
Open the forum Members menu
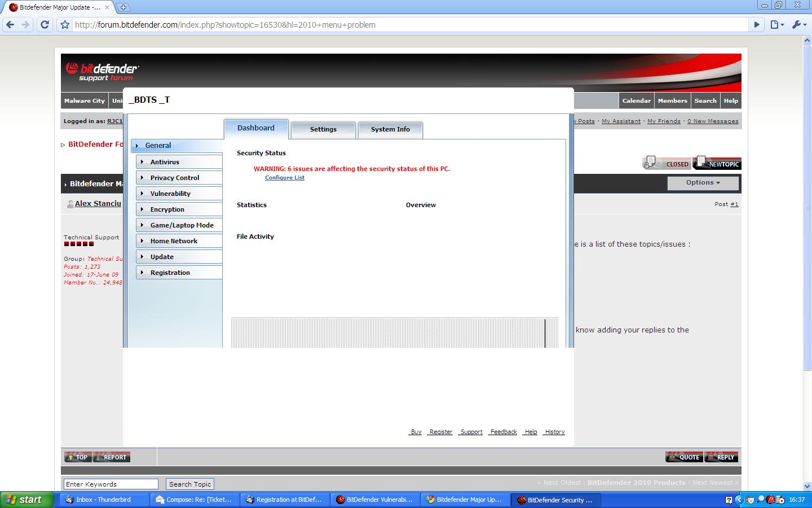pos(673,100)
